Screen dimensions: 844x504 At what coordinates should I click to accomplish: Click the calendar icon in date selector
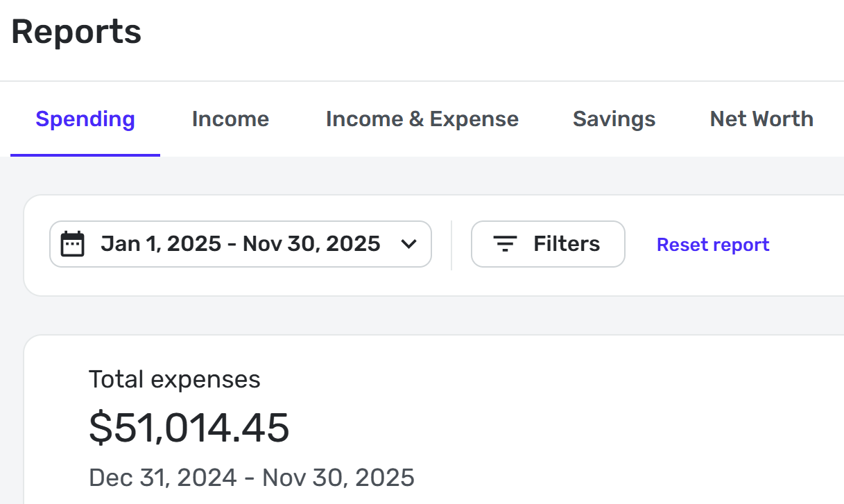[x=73, y=244]
